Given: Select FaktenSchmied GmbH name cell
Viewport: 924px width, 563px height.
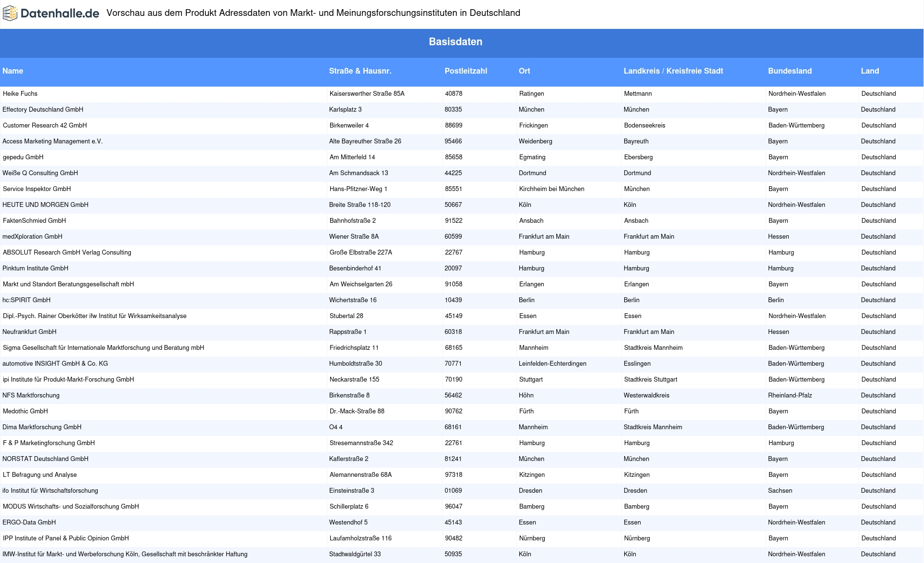Looking at the screenshot, I should (34, 220).
